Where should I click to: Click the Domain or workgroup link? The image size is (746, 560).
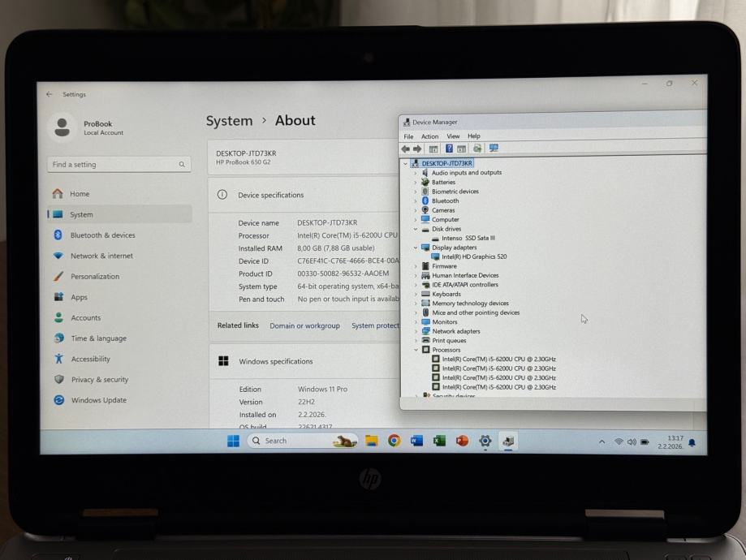pos(304,326)
